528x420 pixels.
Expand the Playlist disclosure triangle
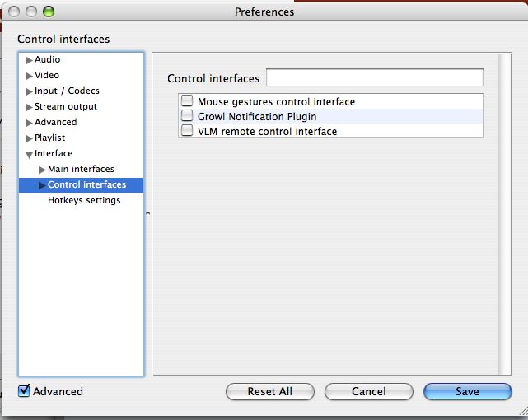tap(29, 138)
